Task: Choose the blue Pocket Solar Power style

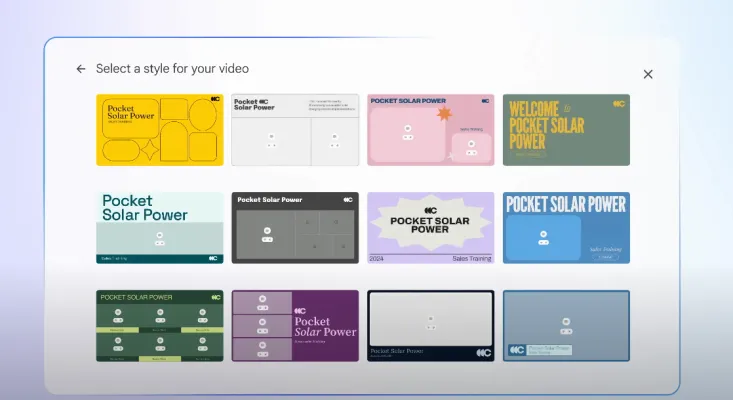Action: click(566, 228)
